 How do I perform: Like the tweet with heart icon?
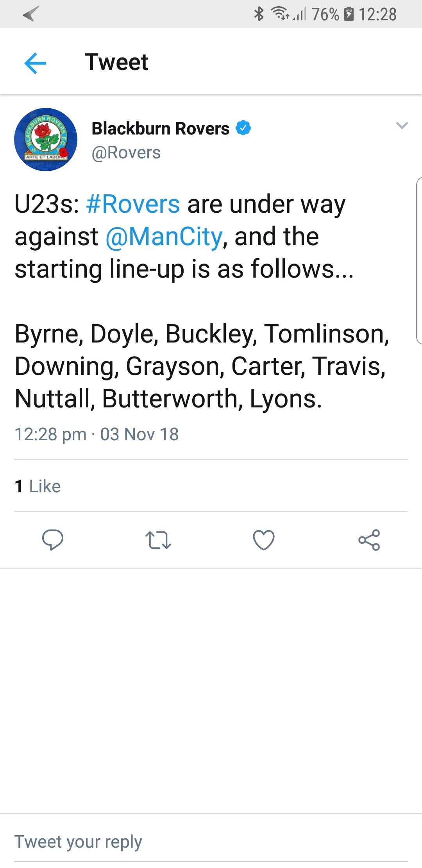point(264,540)
